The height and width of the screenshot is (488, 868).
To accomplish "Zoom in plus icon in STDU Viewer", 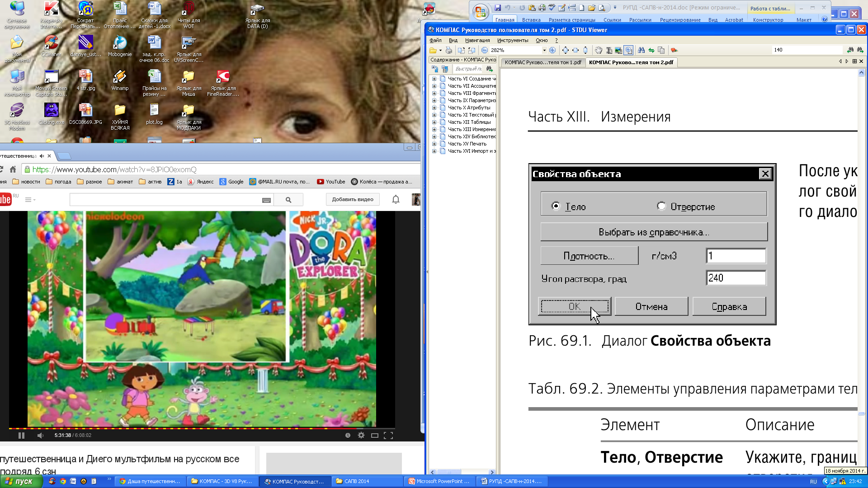I will tap(552, 50).
